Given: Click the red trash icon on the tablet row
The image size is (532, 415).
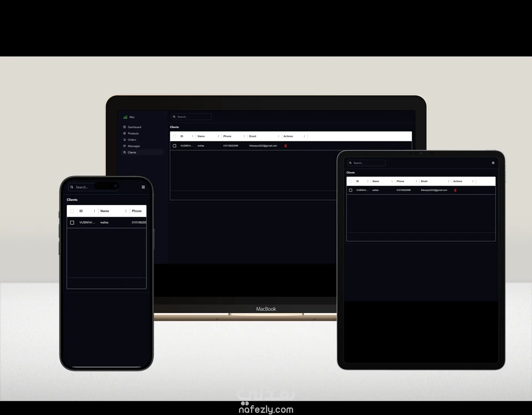Looking at the screenshot, I should (x=455, y=190).
